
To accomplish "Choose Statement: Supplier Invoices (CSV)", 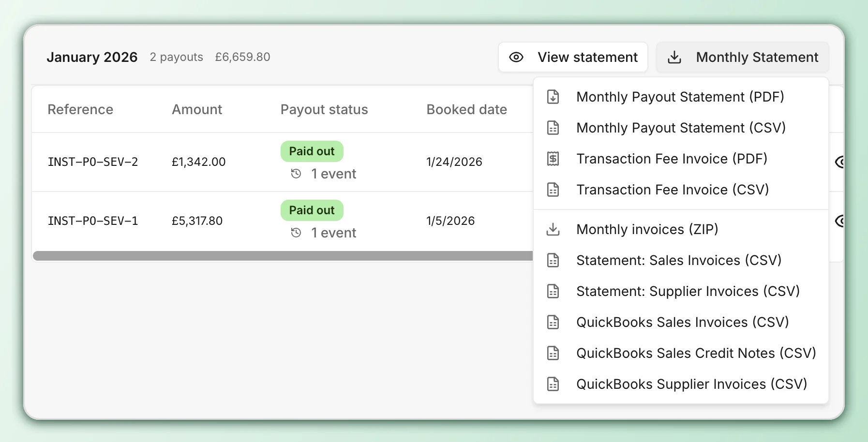I will pos(681,291).
